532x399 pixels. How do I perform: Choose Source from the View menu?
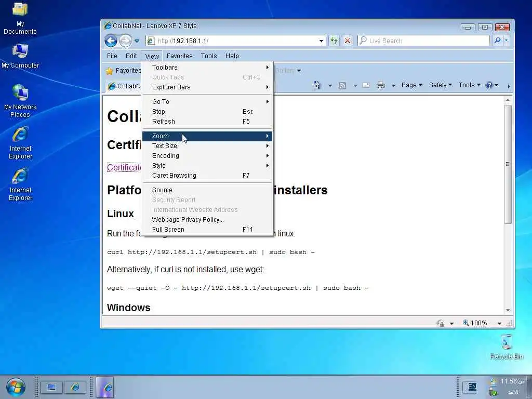coord(207,190)
